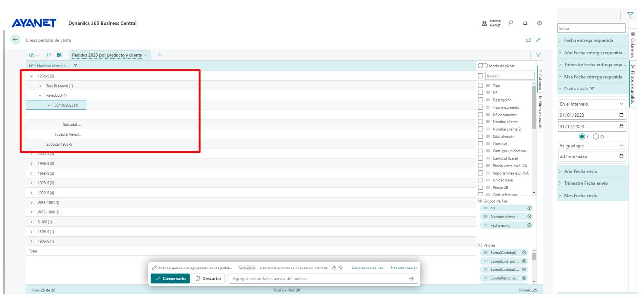Open the En el intervalo dropdown

592,104
